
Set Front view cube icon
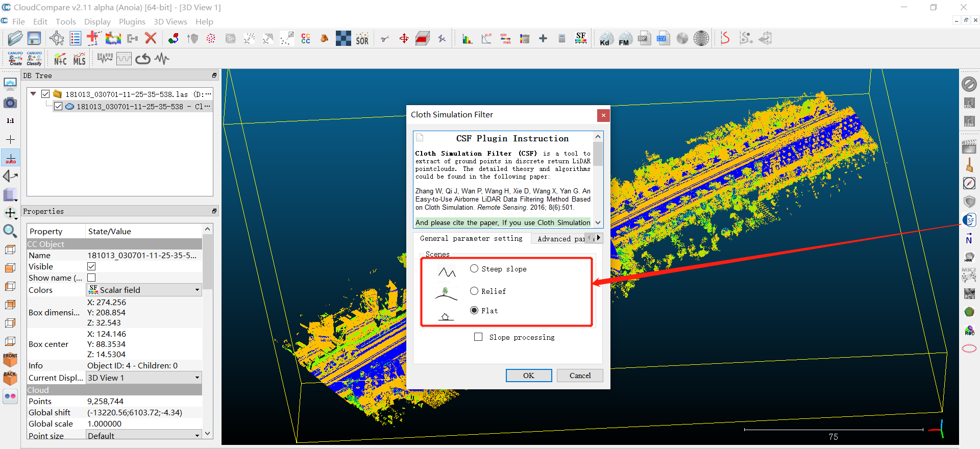point(10,360)
